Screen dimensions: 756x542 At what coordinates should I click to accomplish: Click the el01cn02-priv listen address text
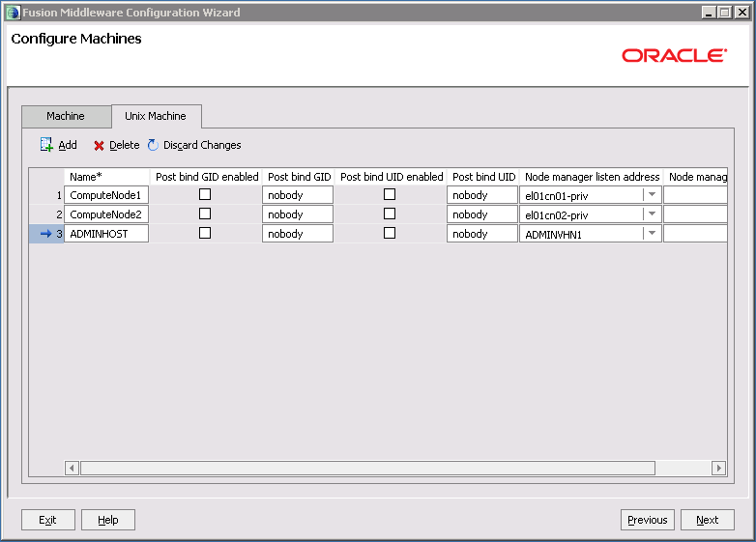[x=557, y=215]
